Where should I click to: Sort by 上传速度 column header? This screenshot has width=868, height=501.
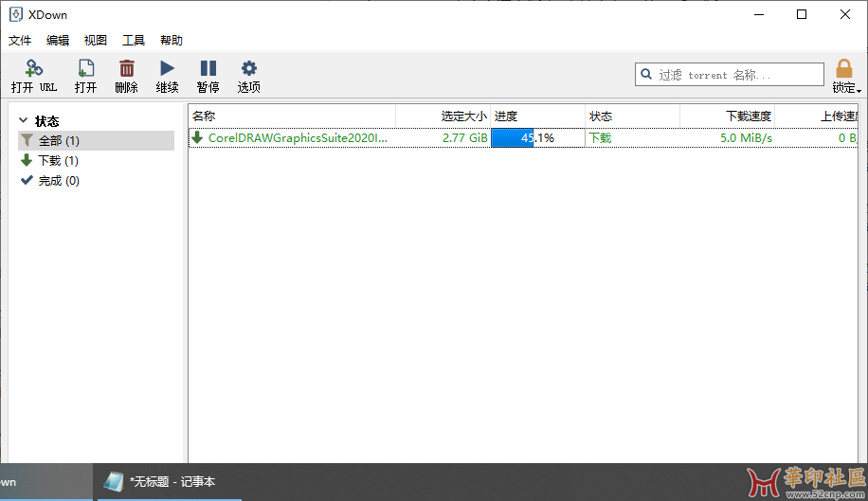tap(817, 116)
